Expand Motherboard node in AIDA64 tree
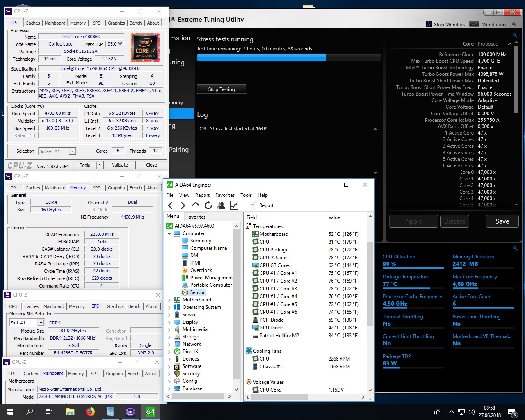 [x=169, y=300]
